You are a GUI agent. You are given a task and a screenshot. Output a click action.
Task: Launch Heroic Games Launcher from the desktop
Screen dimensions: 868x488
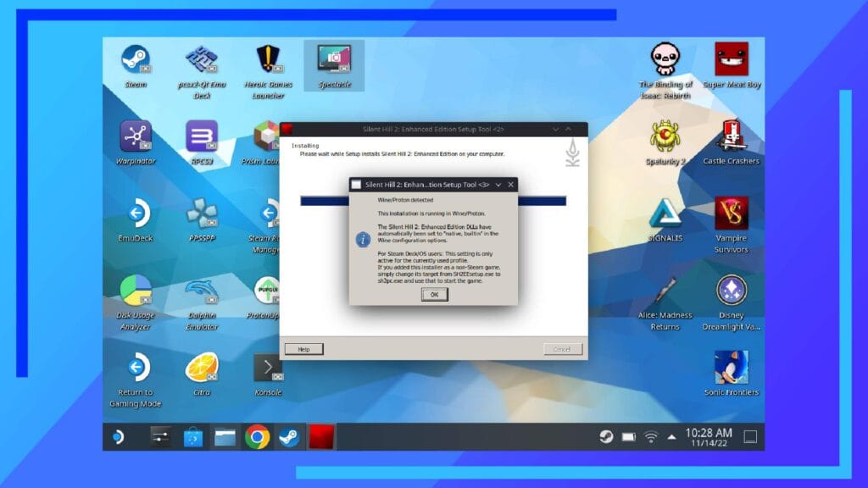[270, 61]
